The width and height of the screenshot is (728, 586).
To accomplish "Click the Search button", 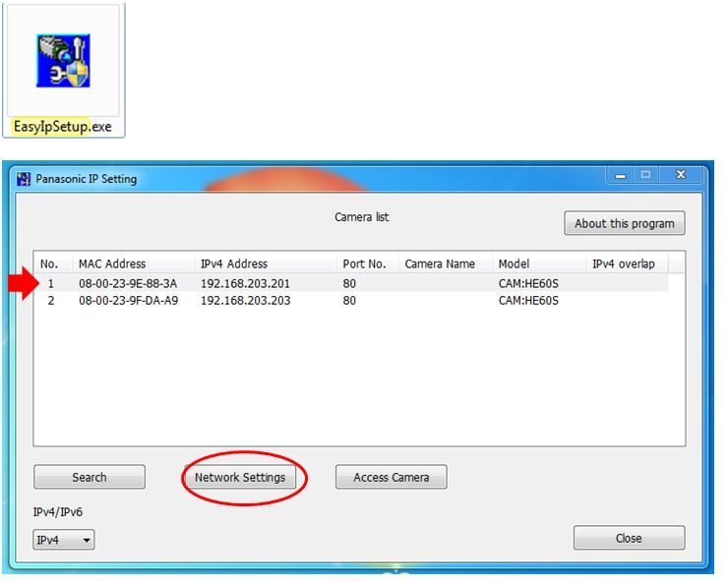I will pyautogui.click(x=90, y=477).
